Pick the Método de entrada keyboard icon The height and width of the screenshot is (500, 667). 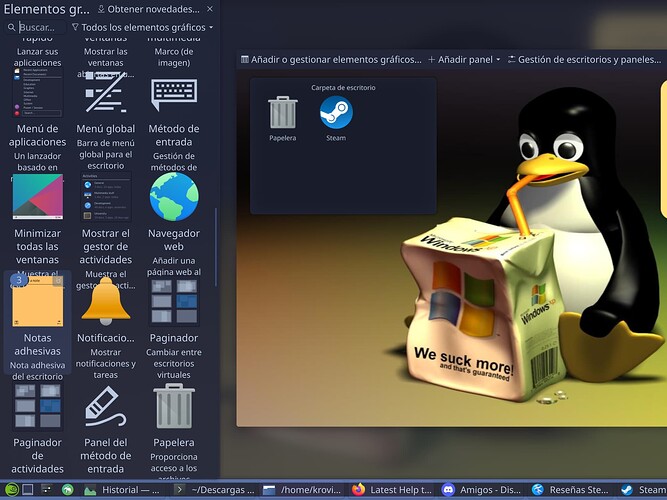174,94
